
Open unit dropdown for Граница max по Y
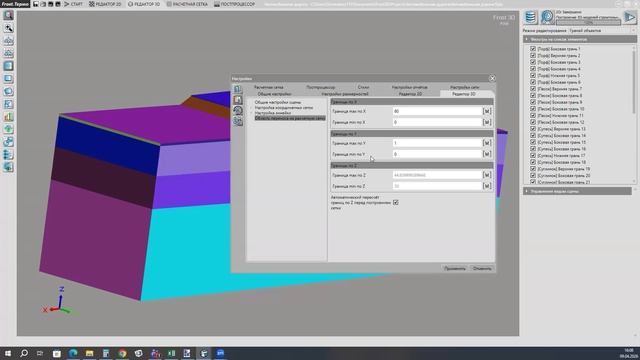click(487, 143)
